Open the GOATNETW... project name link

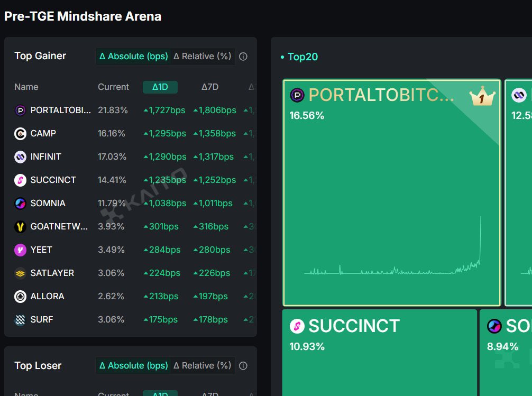pyautogui.click(x=59, y=226)
